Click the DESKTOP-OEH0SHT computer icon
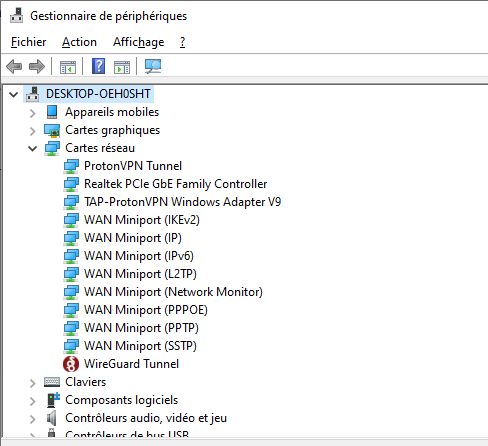 coord(33,94)
